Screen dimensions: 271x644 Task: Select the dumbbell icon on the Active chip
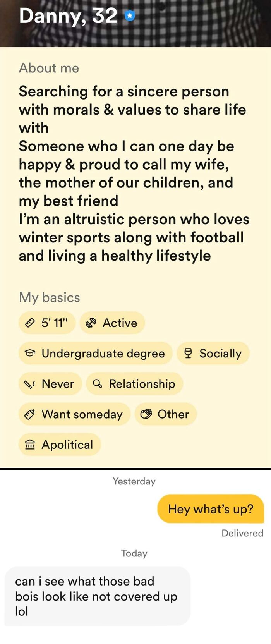tap(92, 323)
